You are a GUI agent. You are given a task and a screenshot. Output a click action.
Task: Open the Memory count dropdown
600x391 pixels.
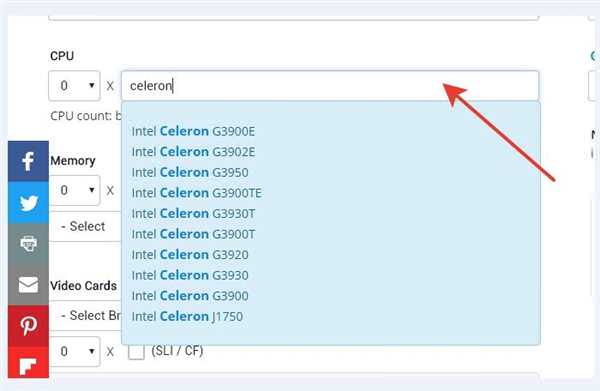point(74,190)
